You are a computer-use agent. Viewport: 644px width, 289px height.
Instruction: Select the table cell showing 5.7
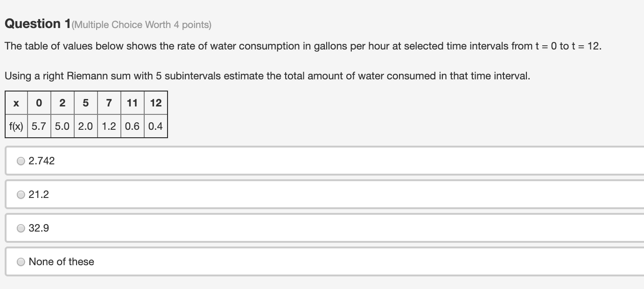pyautogui.click(x=39, y=126)
